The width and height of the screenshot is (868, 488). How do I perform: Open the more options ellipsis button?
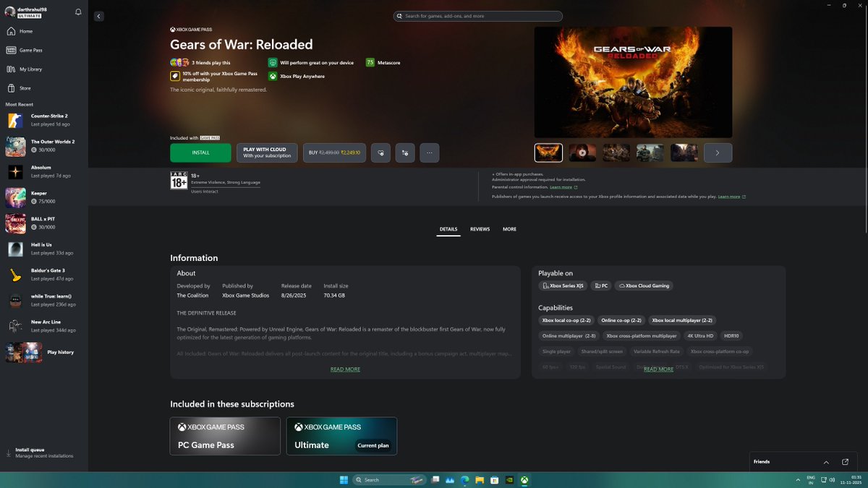[x=430, y=153]
